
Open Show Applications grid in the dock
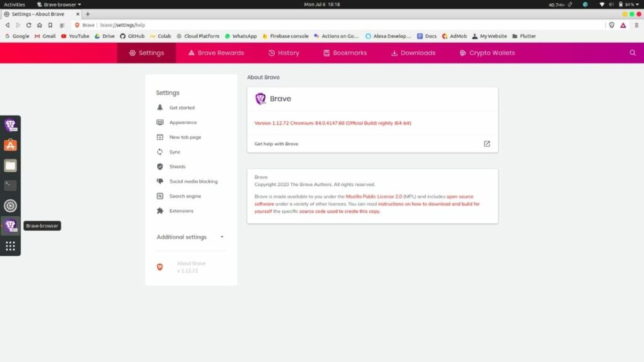10,246
